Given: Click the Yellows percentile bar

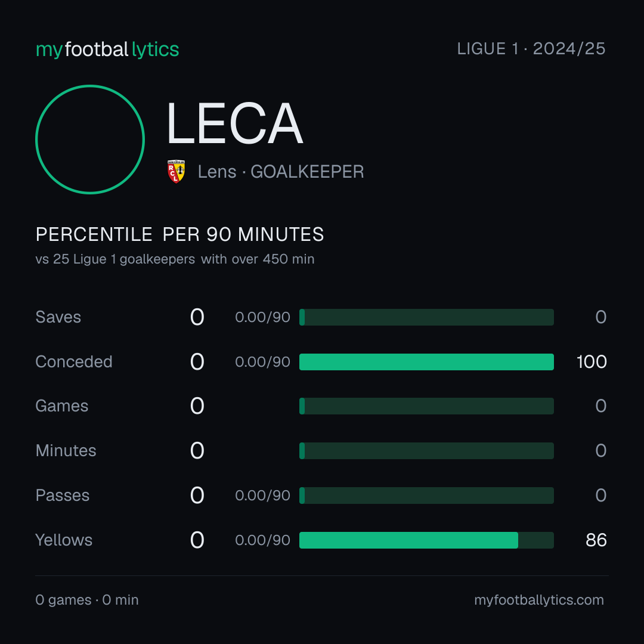Looking at the screenshot, I should coord(426,540).
